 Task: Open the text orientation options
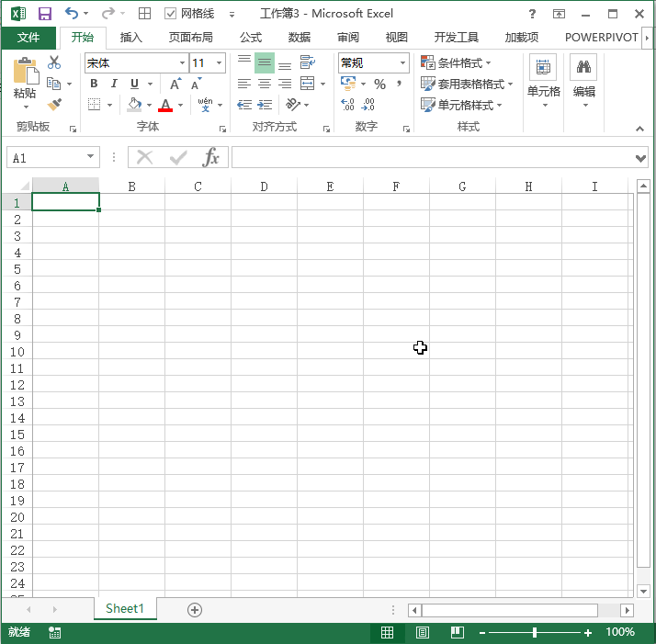293,105
